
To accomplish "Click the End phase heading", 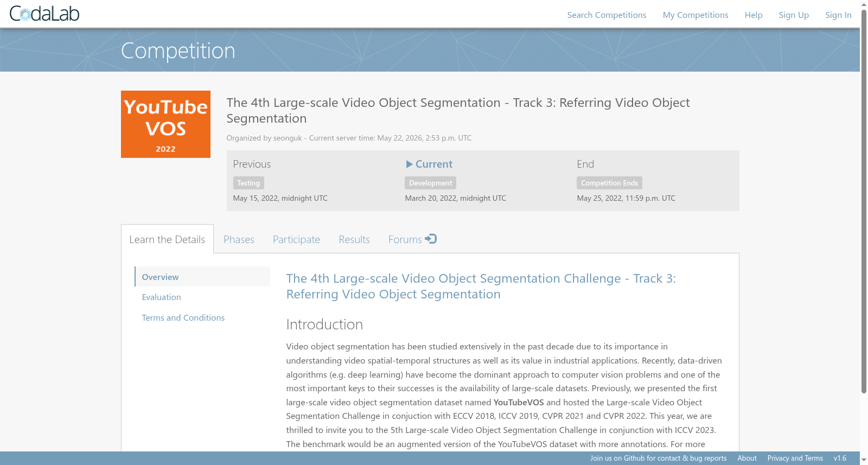I will (585, 164).
